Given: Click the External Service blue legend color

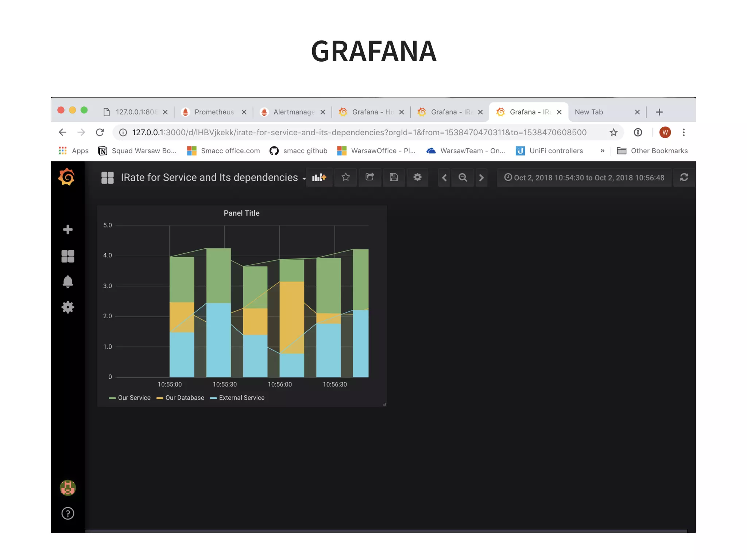Looking at the screenshot, I should pyautogui.click(x=213, y=398).
